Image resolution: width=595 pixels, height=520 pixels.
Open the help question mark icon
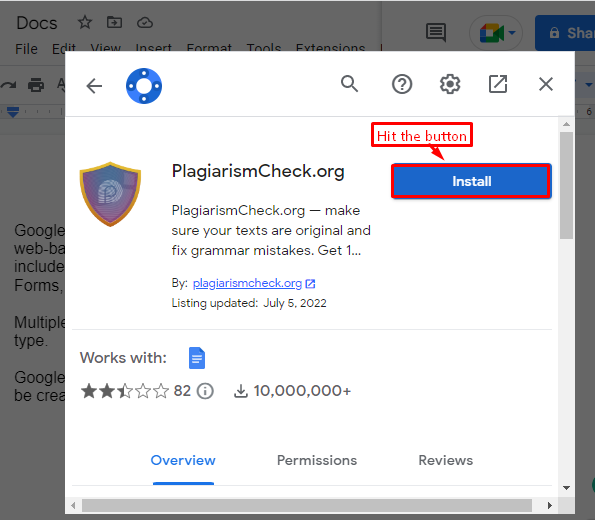[x=402, y=84]
